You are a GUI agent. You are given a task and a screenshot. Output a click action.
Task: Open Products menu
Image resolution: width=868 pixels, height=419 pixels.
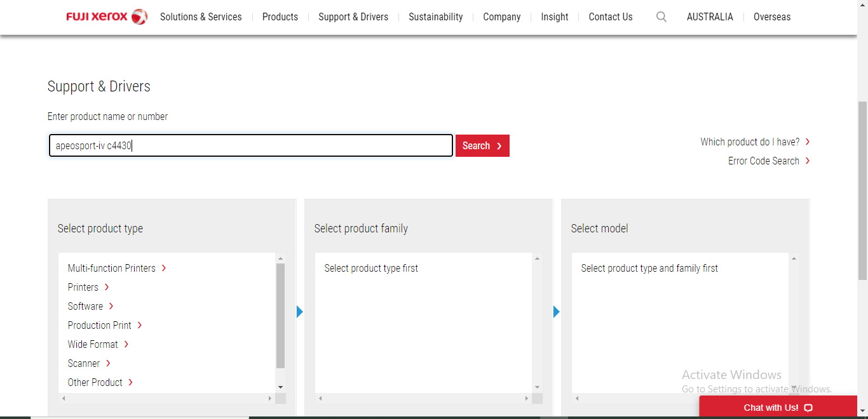point(280,17)
